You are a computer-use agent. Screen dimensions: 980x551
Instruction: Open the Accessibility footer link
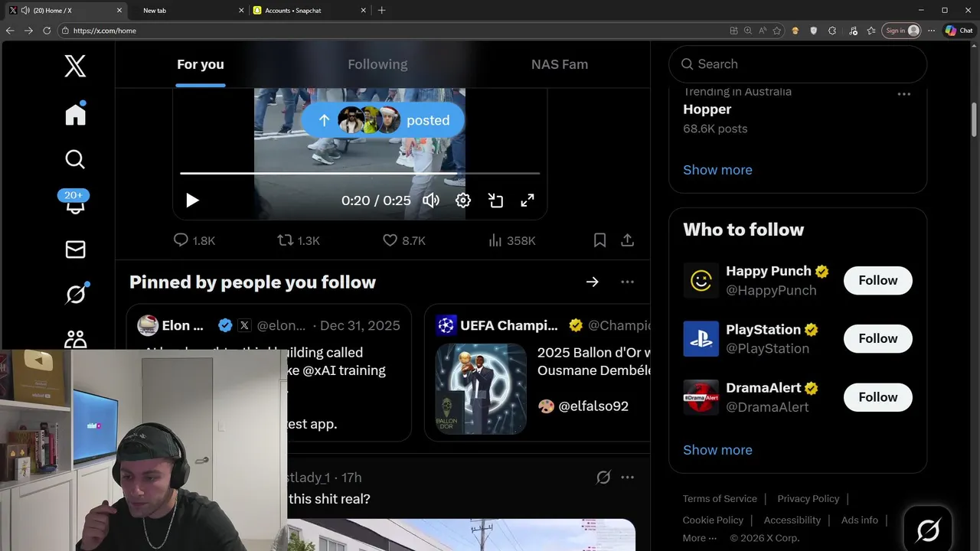pyautogui.click(x=792, y=520)
